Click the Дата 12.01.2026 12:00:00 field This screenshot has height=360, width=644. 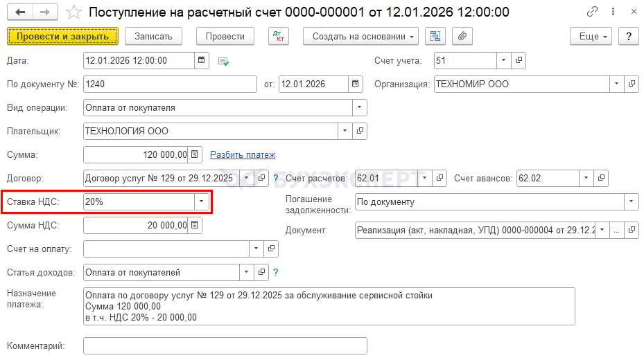tap(139, 60)
